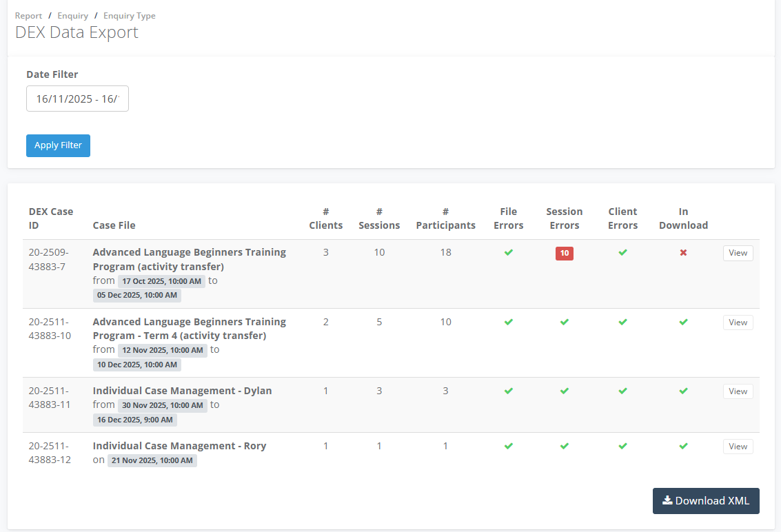
Task: Click File Errors checkmark for Advanced Language first row
Action: [x=508, y=253]
